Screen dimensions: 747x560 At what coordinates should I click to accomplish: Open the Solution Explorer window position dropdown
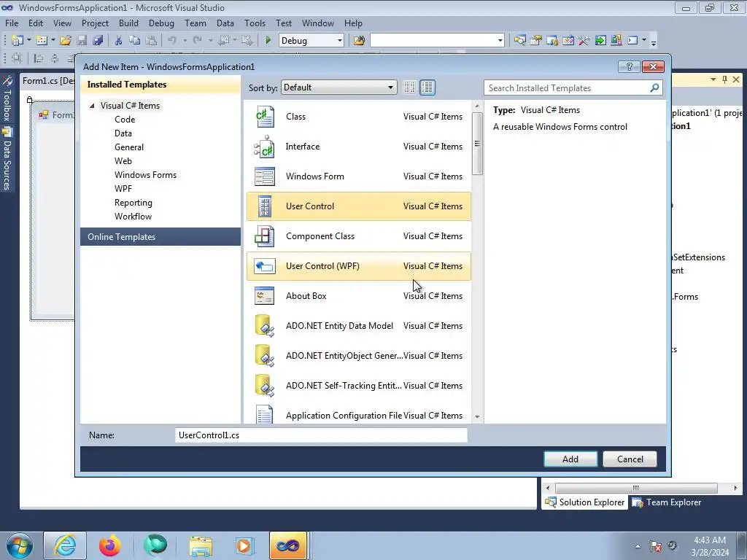pos(713,79)
